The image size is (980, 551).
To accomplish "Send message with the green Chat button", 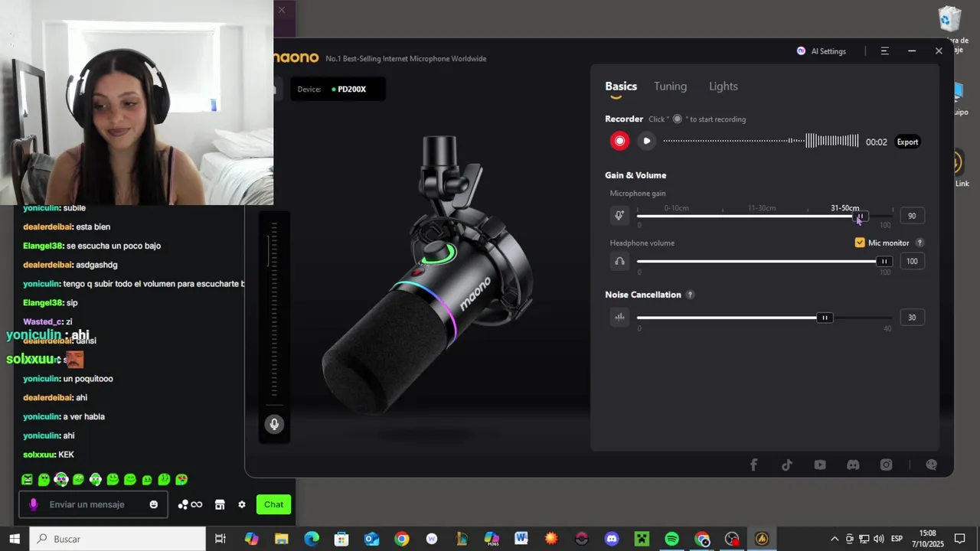I will [273, 504].
